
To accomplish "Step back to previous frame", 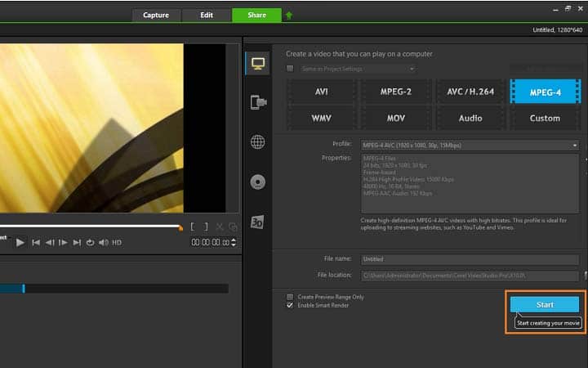I will click(x=50, y=243).
